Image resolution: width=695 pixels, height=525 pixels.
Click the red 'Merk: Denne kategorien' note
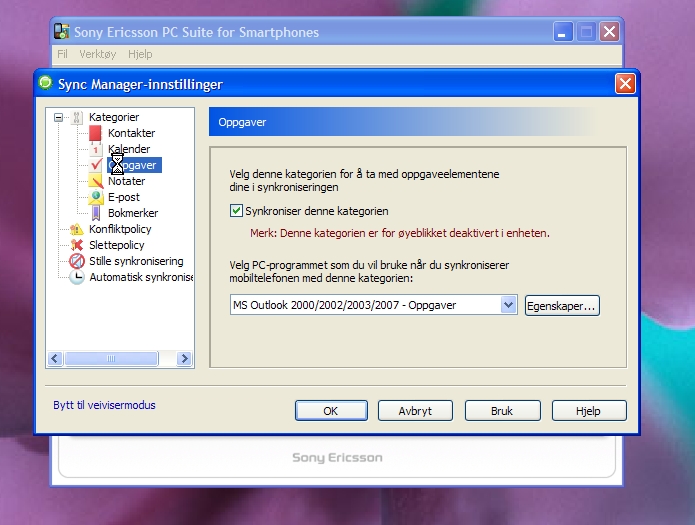[x=400, y=233]
